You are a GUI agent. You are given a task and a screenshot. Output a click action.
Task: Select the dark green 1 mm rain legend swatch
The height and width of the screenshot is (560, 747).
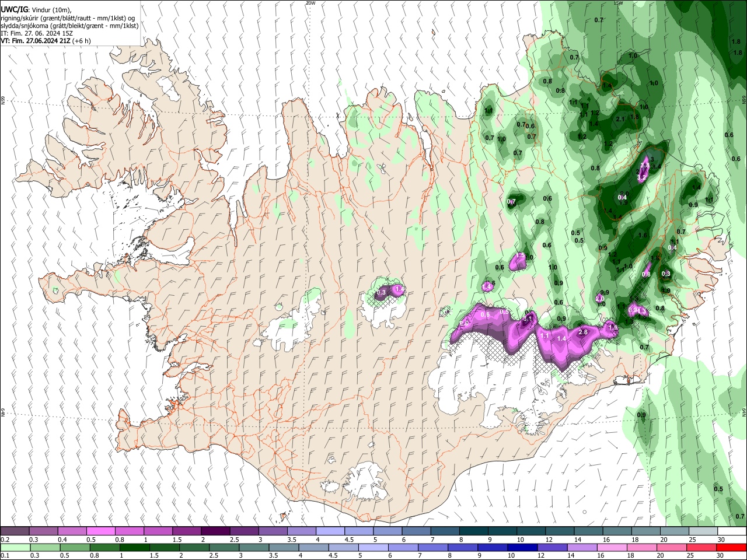134,547
